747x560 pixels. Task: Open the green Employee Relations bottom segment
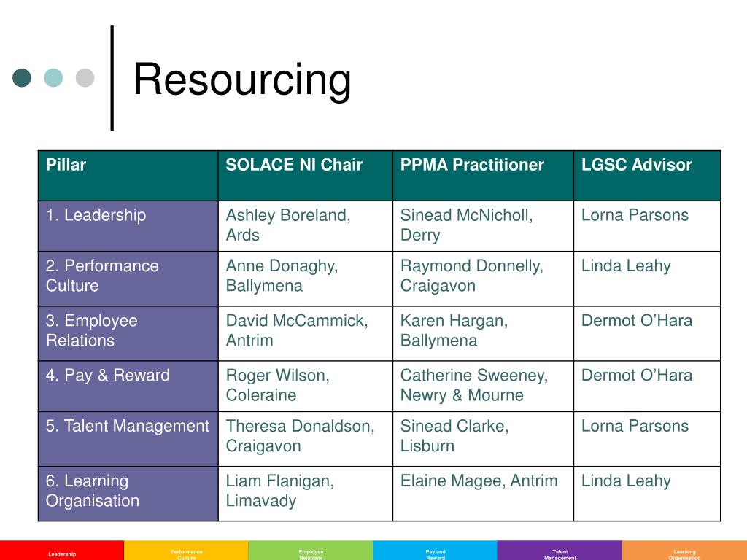click(311, 551)
